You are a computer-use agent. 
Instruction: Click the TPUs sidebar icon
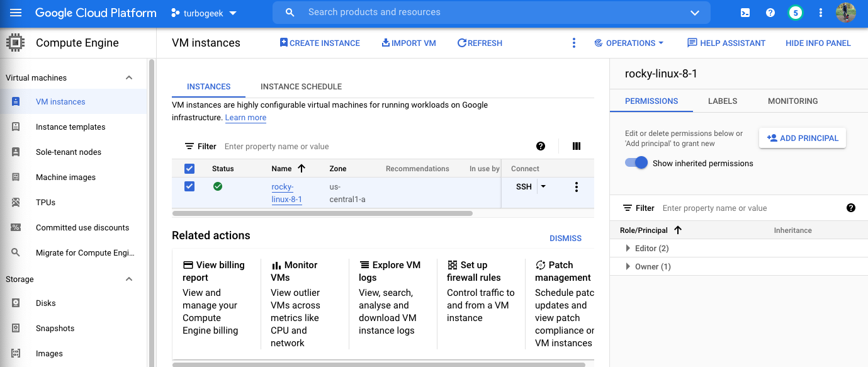click(16, 202)
